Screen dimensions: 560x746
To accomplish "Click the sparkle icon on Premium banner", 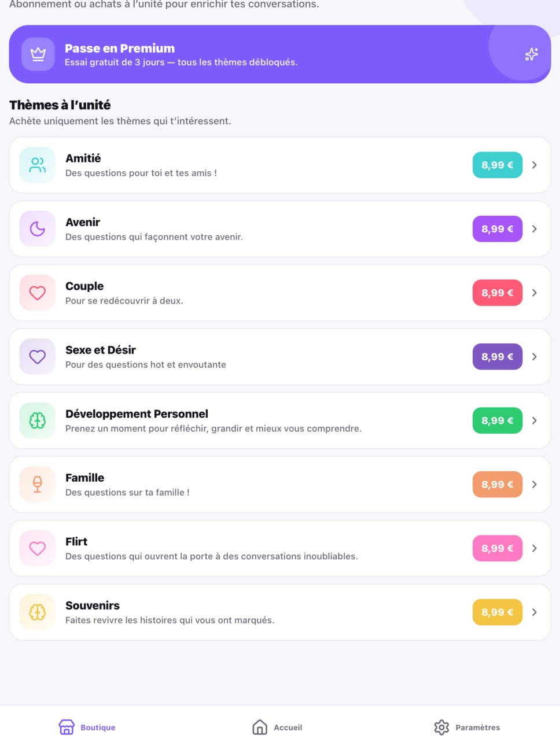I will coord(531,54).
